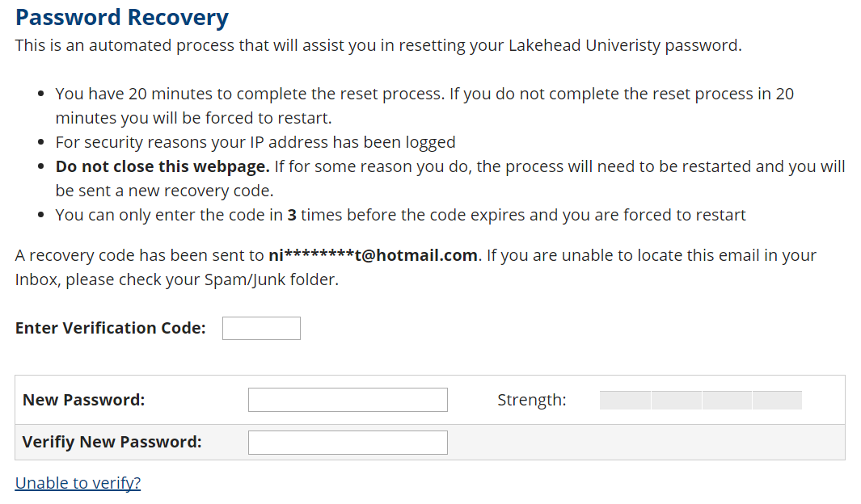Click the Strength label

coord(531,399)
